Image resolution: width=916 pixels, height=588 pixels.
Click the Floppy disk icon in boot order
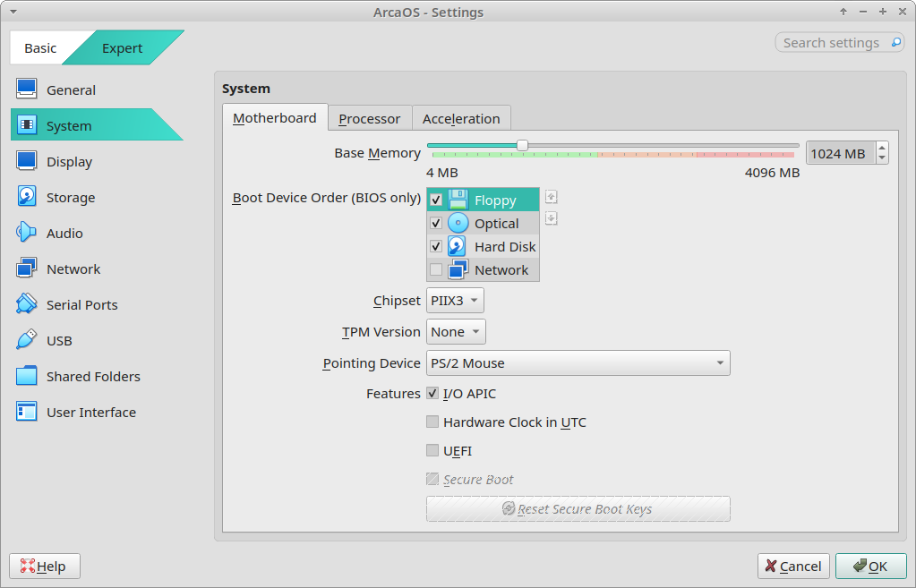point(458,200)
